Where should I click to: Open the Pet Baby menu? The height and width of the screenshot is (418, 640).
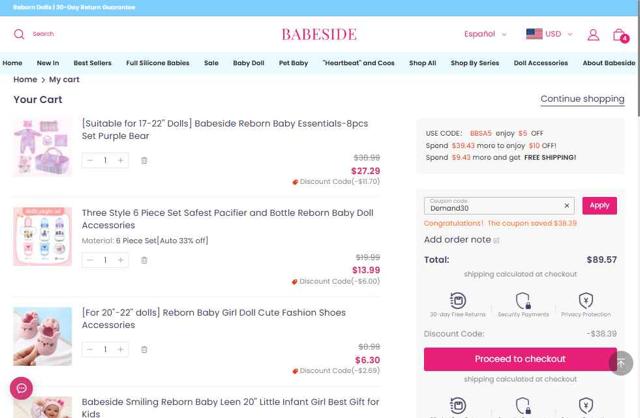click(x=293, y=63)
